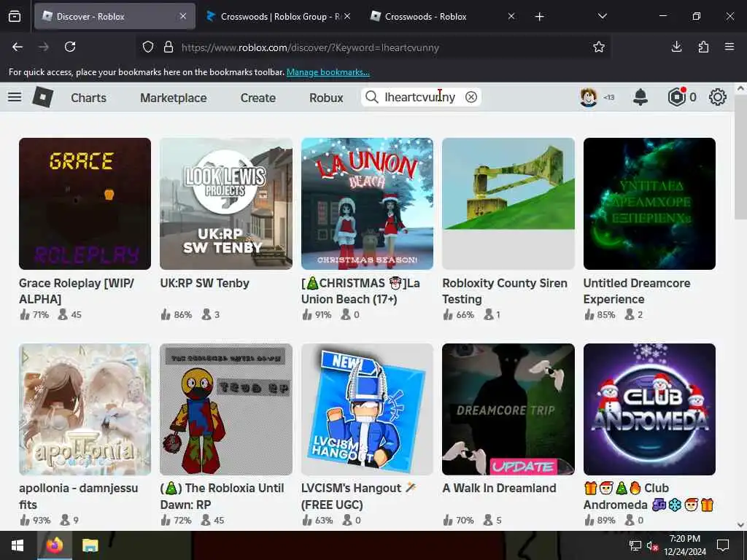The height and width of the screenshot is (560, 747).
Task: Open apollonia damnjessu fits thumbnail
Action: (x=85, y=410)
